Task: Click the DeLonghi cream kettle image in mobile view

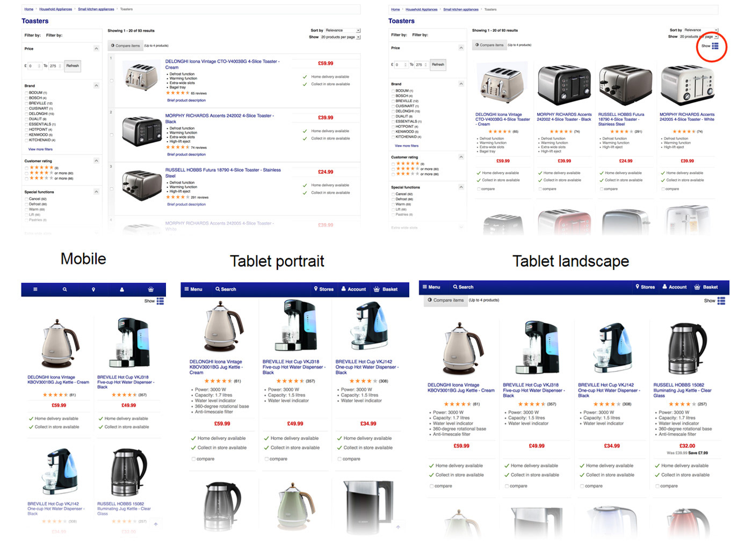Action: [60, 344]
